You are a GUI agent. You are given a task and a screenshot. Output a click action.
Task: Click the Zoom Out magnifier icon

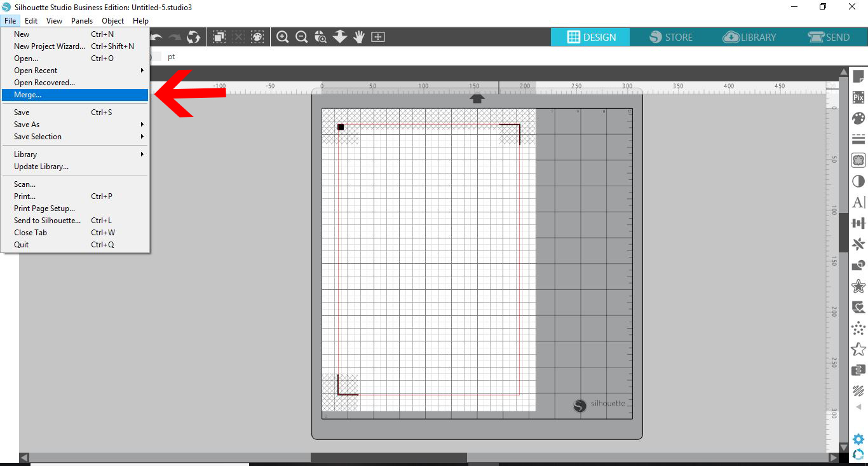pyautogui.click(x=302, y=37)
